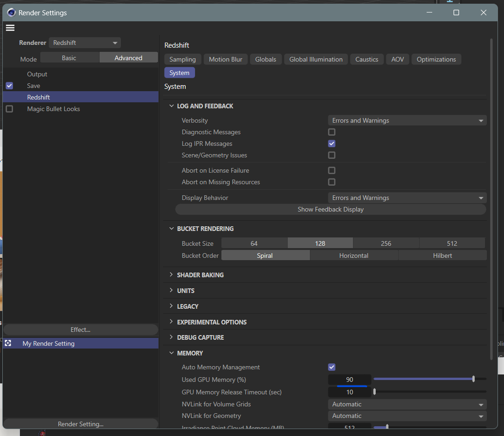Toggle Auto Memory Management checkbox
504x436 pixels.
(332, 367)
